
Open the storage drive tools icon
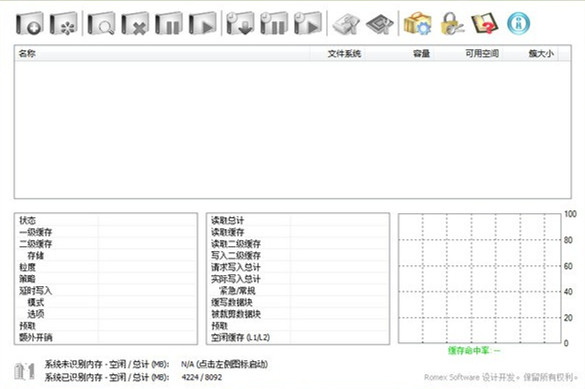pos(346,24)
